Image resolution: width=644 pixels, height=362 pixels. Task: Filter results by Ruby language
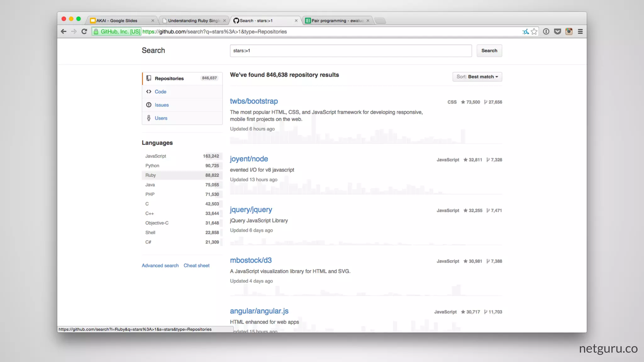151,175
